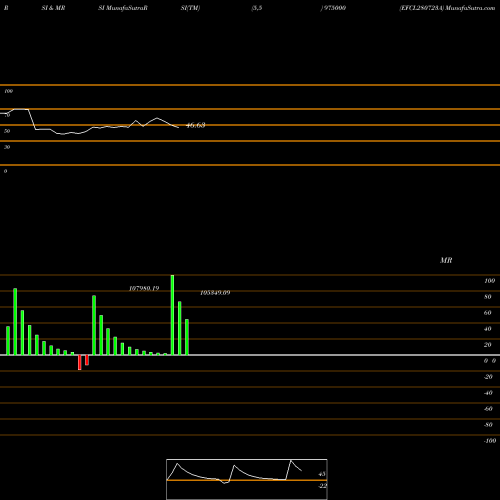Image resolution: width=500 pixels, height=500 pixels.
Task: Click the value label starting 1058 right of the green bars
Action: click(x=215, y=293)
